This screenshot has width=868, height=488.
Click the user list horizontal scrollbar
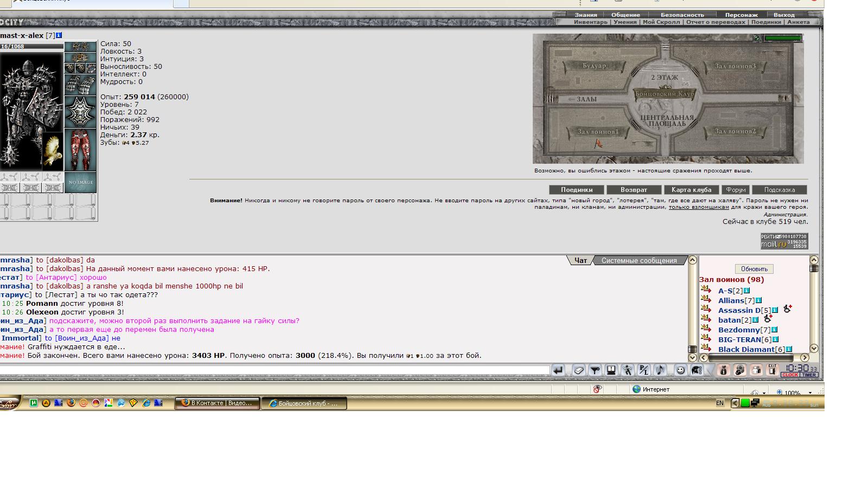(x=754, y=357)
